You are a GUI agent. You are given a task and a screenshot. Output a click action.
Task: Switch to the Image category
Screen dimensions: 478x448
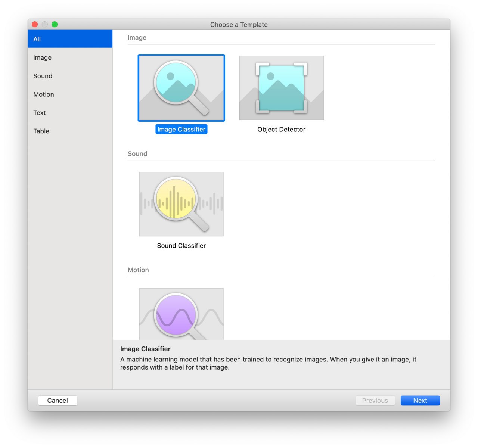point(70,57)
